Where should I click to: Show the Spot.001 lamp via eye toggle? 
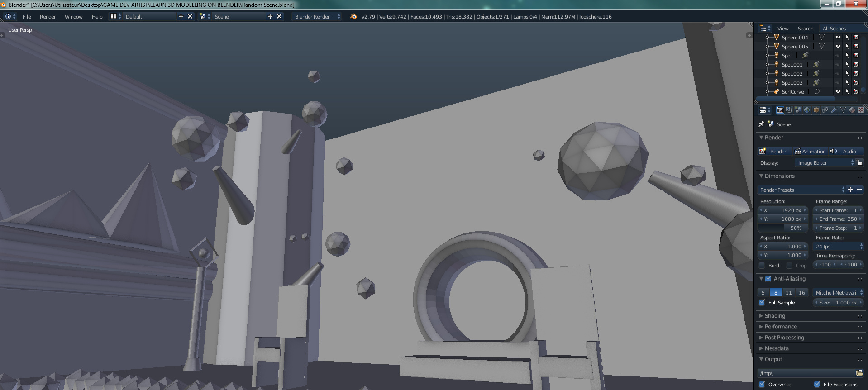point(838,64)
